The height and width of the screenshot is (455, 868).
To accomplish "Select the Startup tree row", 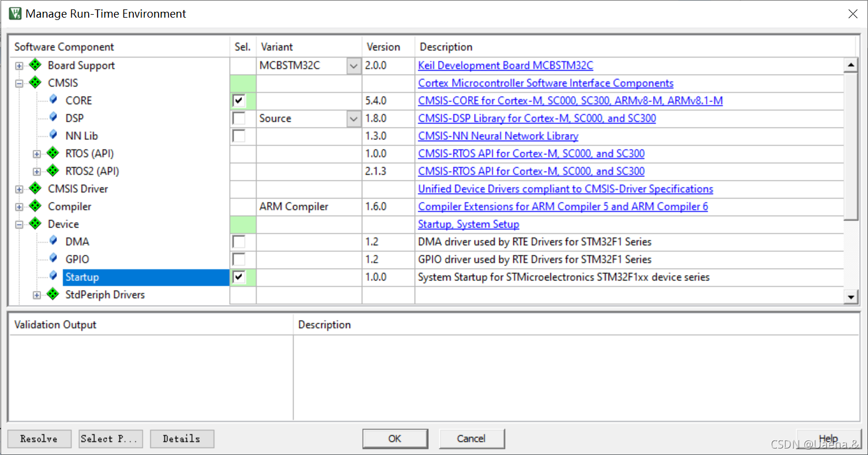I will click(146, 277).
